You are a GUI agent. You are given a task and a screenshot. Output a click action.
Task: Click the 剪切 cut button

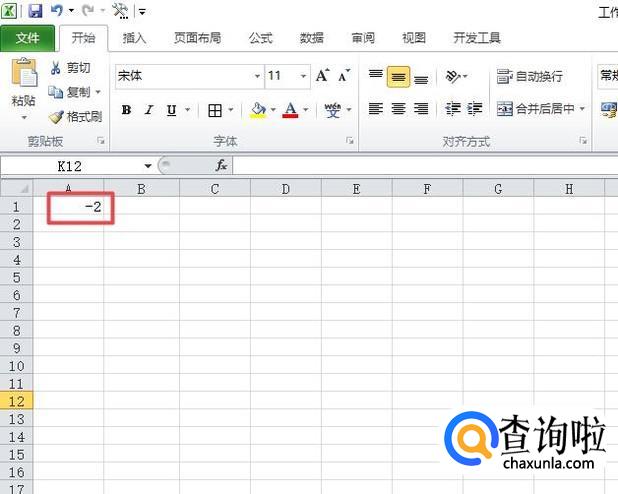pos(71,68)
